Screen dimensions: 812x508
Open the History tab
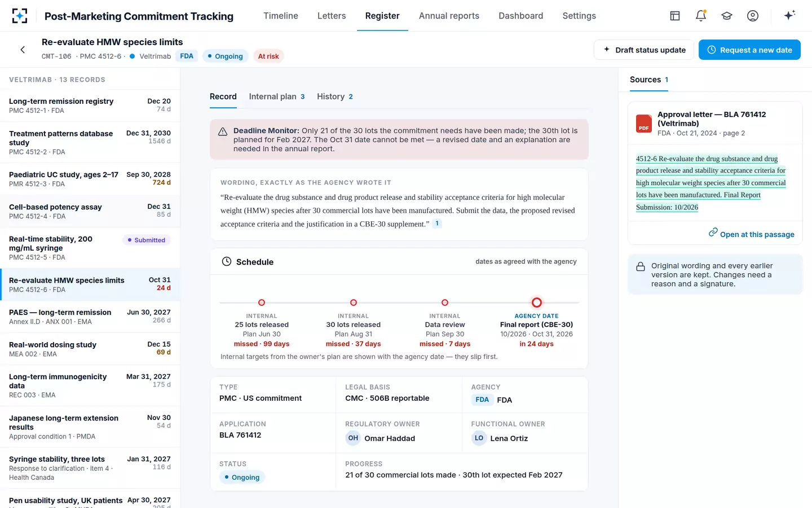tap(335, 97)
